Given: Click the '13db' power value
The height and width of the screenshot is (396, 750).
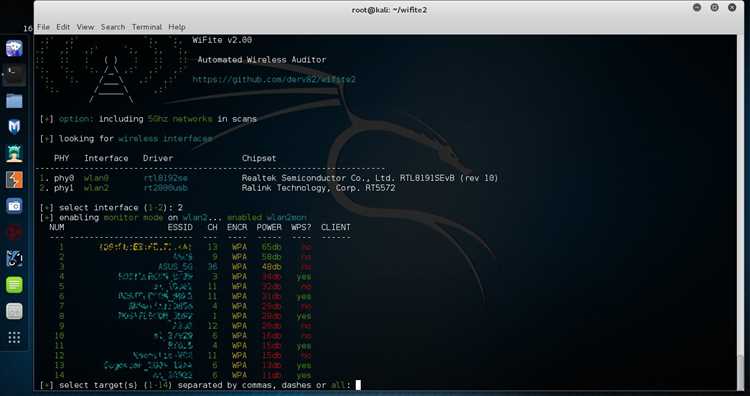Looking at the screenshot, I should point(271,366).
